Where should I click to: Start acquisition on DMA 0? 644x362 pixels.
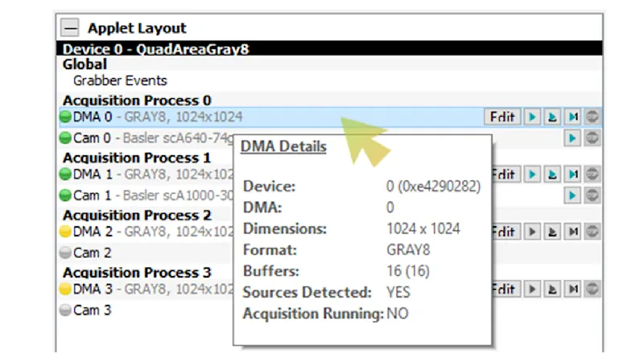532,117
